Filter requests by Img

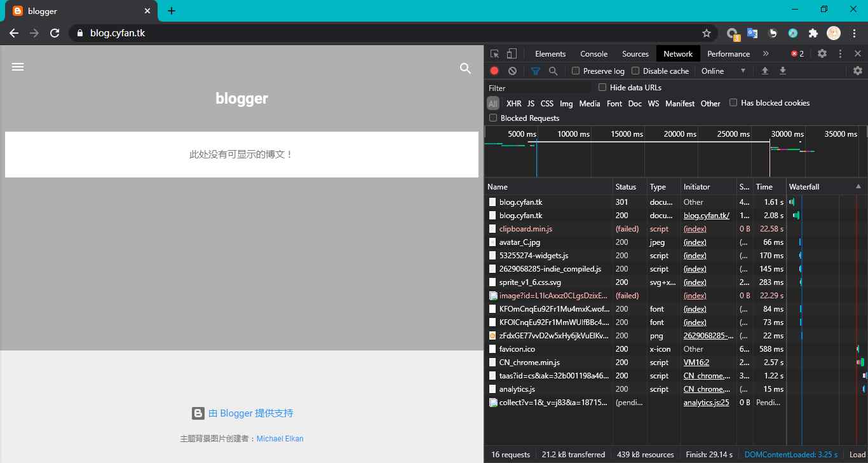pos(566,103)
